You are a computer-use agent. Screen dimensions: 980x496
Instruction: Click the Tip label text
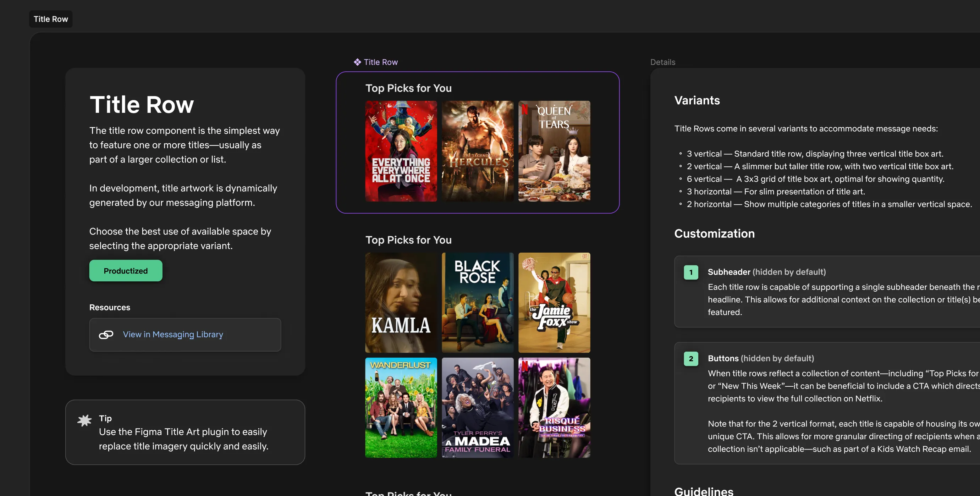[x=105, y=418]
